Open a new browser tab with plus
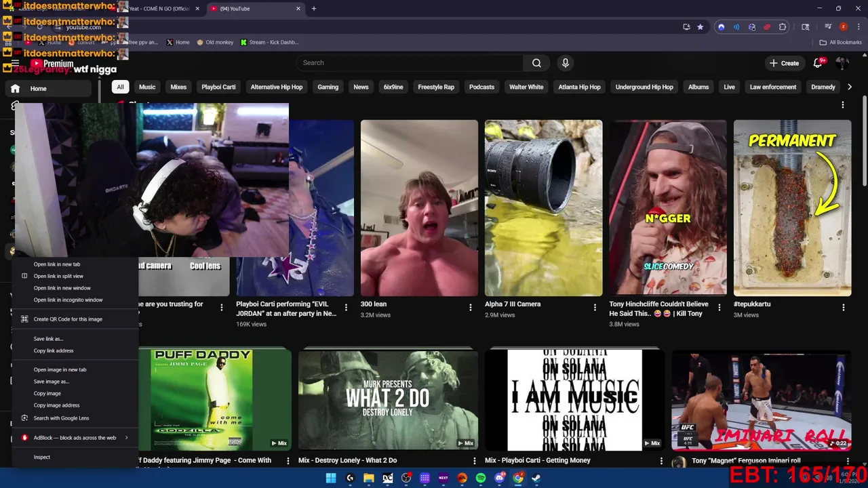Image resolution: width=868 pixels, height=488 pixels. point(313,9)
